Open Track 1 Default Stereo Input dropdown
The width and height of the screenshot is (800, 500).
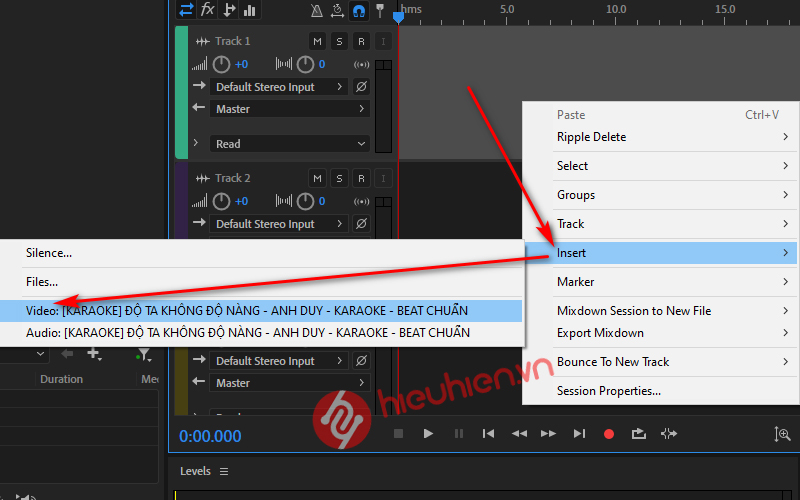(x=278, y=87)
